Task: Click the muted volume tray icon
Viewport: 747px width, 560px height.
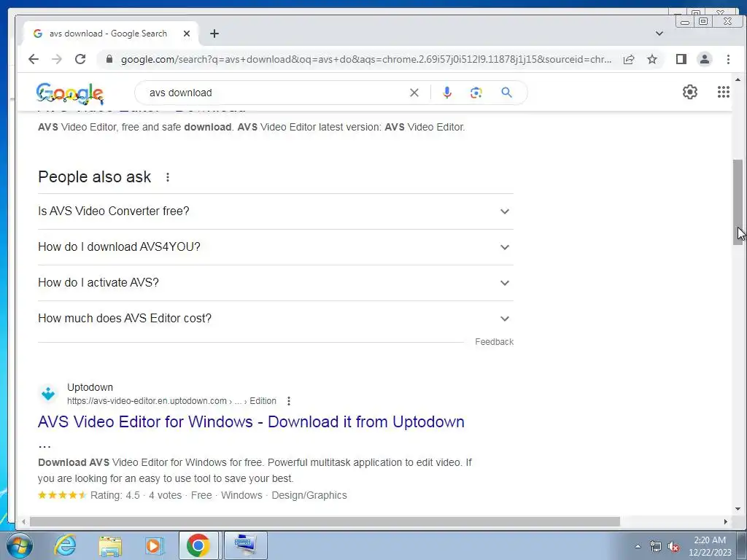Action: point(673,546)
